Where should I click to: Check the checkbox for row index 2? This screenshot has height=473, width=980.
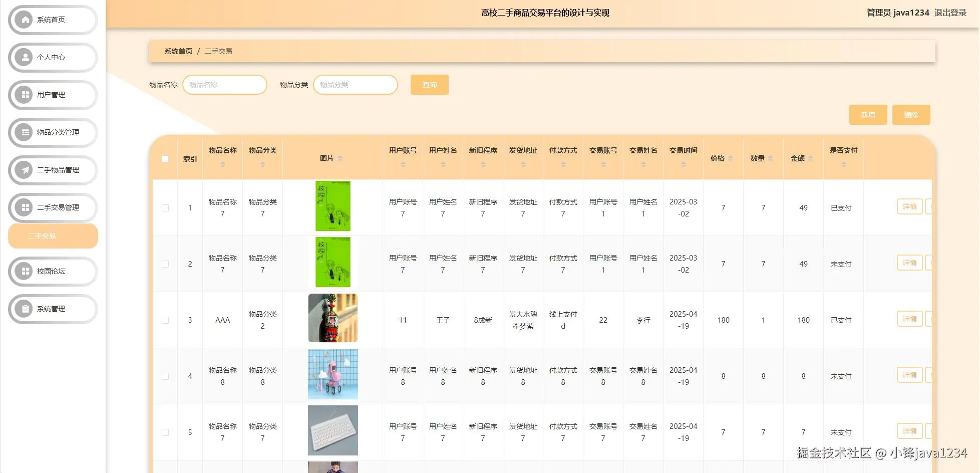[165, 264]
